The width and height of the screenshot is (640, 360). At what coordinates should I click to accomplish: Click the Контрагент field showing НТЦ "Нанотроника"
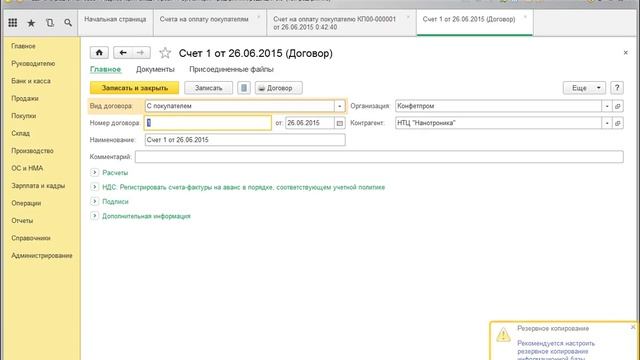(498, 123)
